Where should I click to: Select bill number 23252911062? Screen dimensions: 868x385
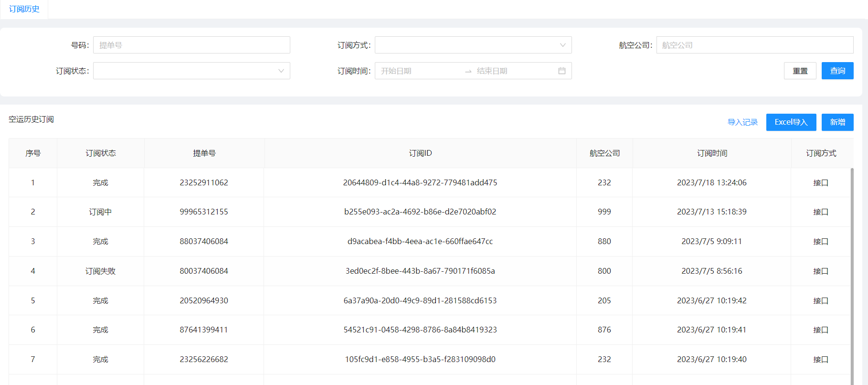204,182
